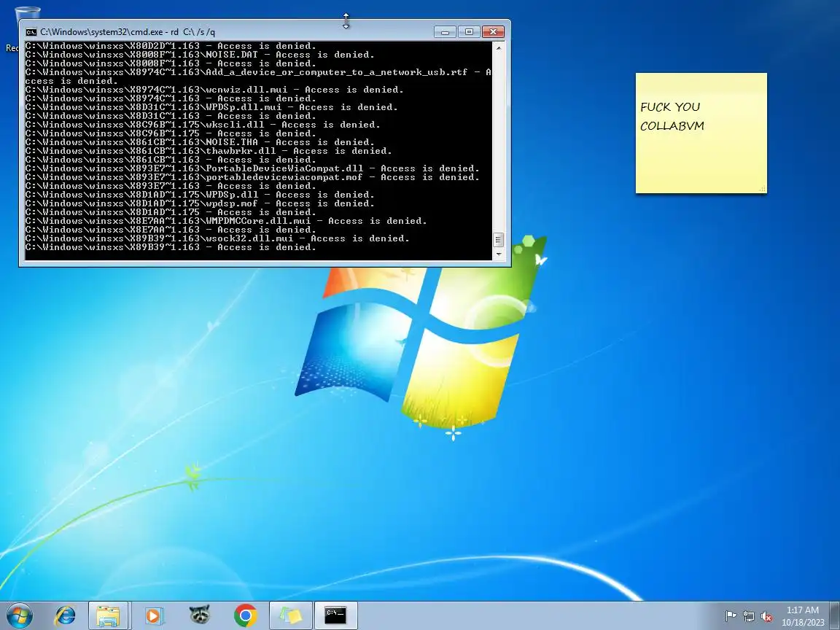Click the line containing wcnwiz.dll.mui
The width and height of the screenshot is (840, 630).
(x=214, y=90)
